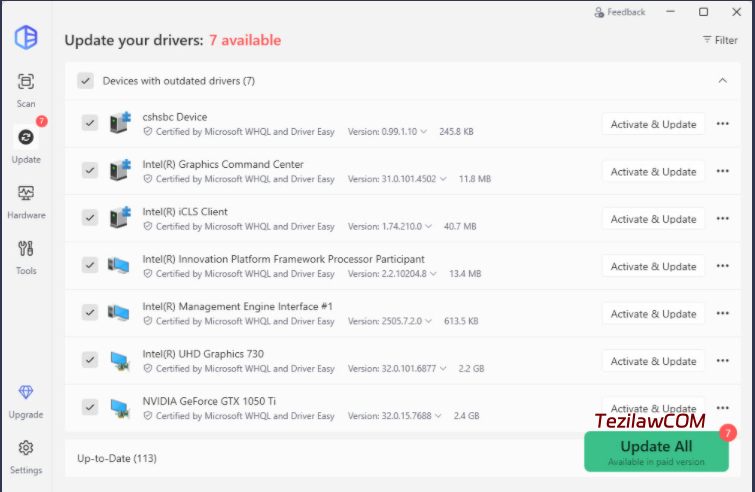Click the 613.5 KB size text
755x492 pixels.
pos(461,321)
